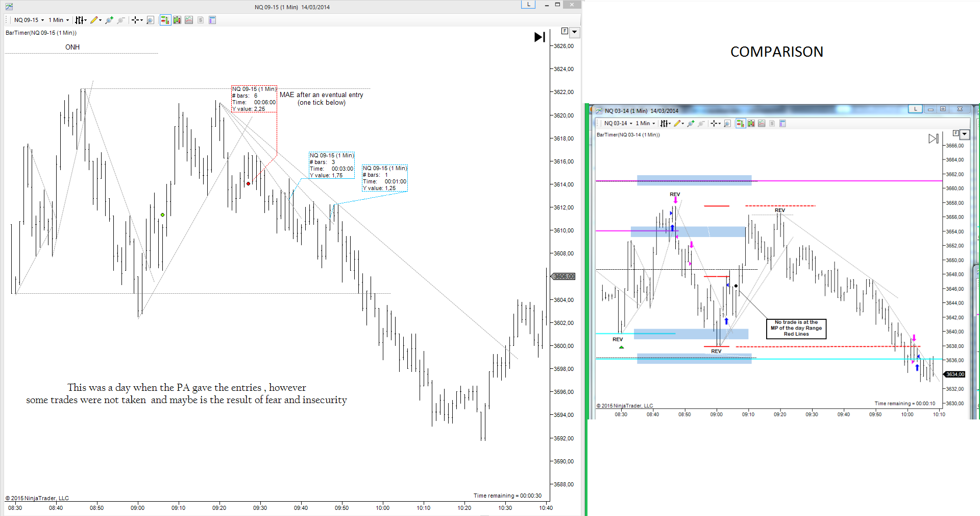Viewport: 980px width, 516px height.
Task: Click the strategies dollar icon in NQ 09-15 toolbar
Action: pos(201,20)
